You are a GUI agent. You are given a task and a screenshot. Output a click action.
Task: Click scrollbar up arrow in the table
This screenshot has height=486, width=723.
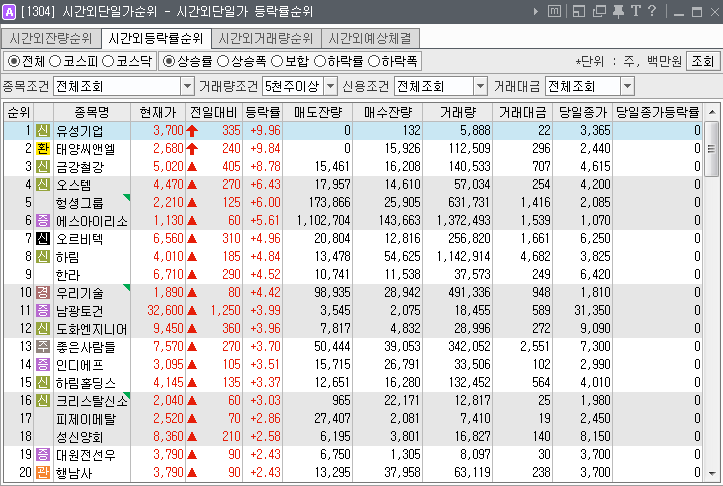712,112
